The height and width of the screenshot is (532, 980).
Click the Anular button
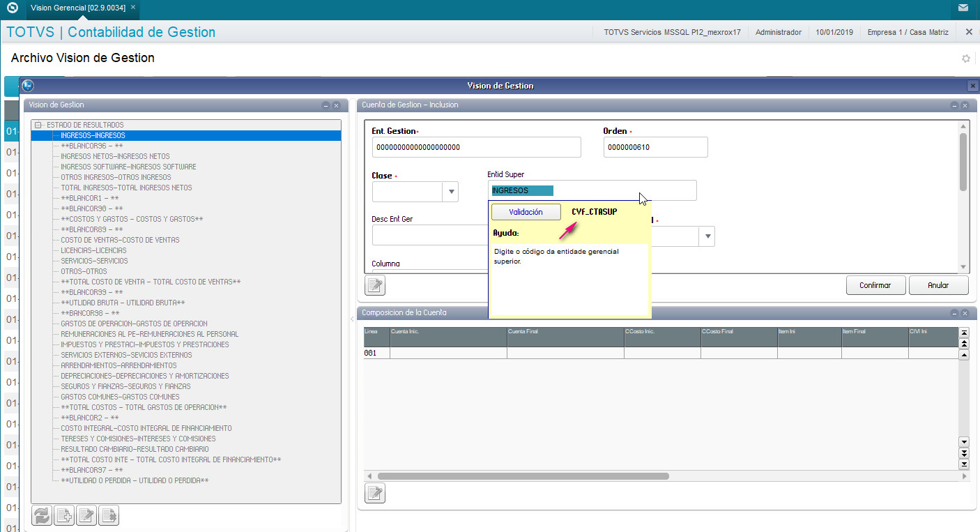pos(938,285)
